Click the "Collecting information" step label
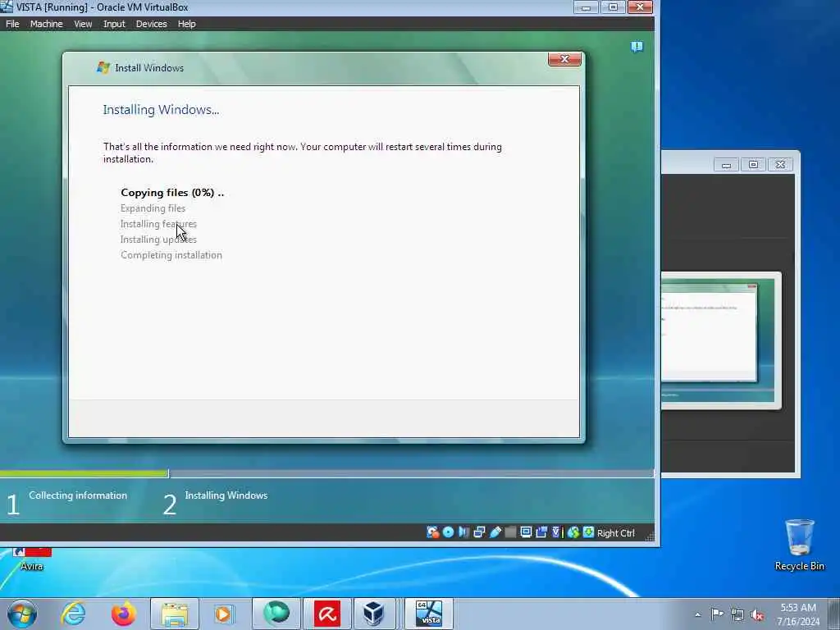This screenshot has height=630, width=840. (78, 495)
